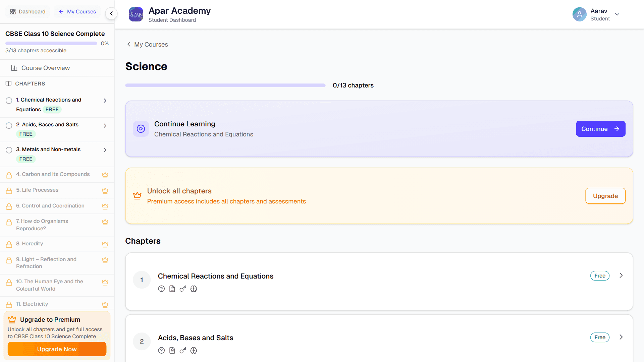Image resolution: width=644 pixels, height=362 pixels.
Task: Click lock icon beside Carbon and its Compounds
Action: (x=9, y=175)
